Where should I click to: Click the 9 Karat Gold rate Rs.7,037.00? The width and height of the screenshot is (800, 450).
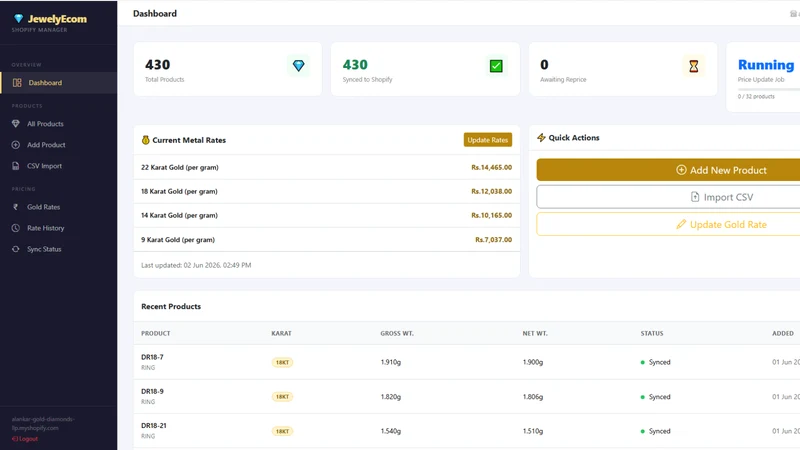(x=493, y=240)
